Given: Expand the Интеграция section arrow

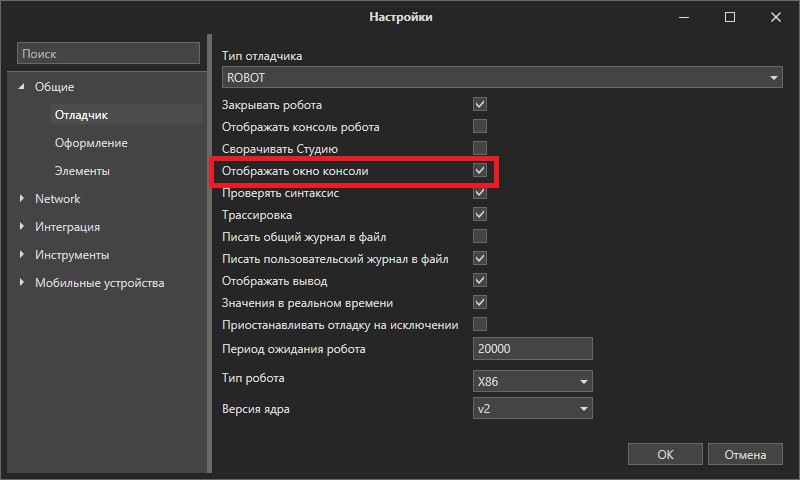Looking at the screenshot, I should point(21,226).
